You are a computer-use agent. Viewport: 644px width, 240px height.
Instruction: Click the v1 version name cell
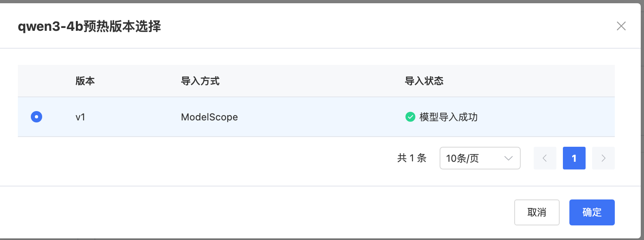[80, 117]
